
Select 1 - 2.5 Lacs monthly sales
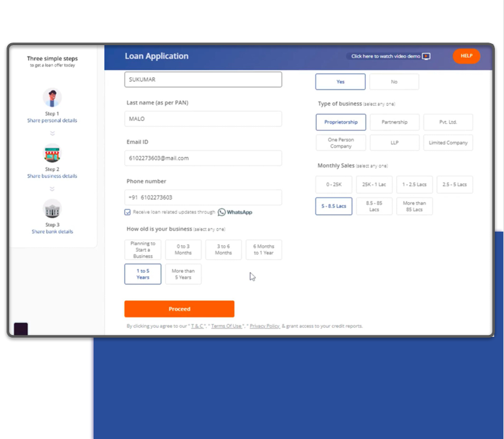click(414, 184)
